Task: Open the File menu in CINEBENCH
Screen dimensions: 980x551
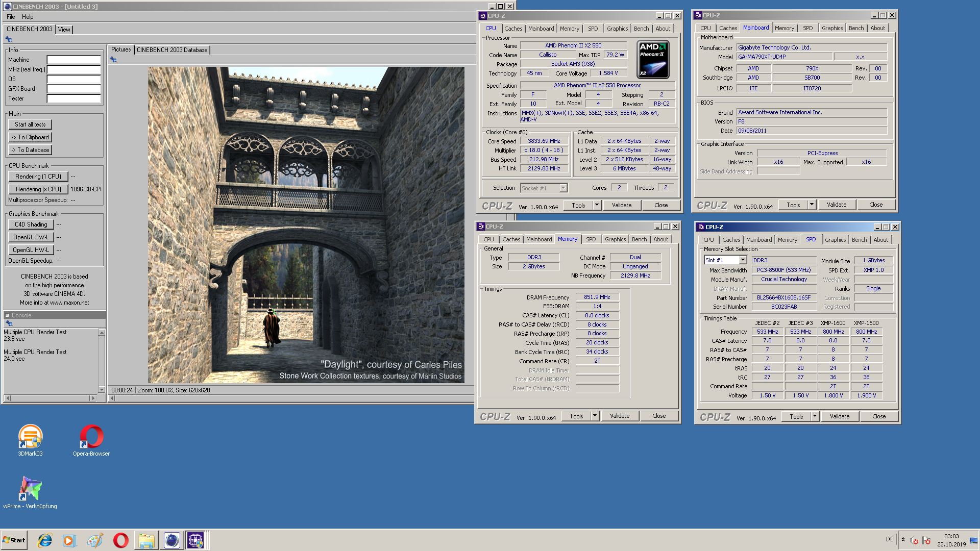Action: [x=11, y=17]
